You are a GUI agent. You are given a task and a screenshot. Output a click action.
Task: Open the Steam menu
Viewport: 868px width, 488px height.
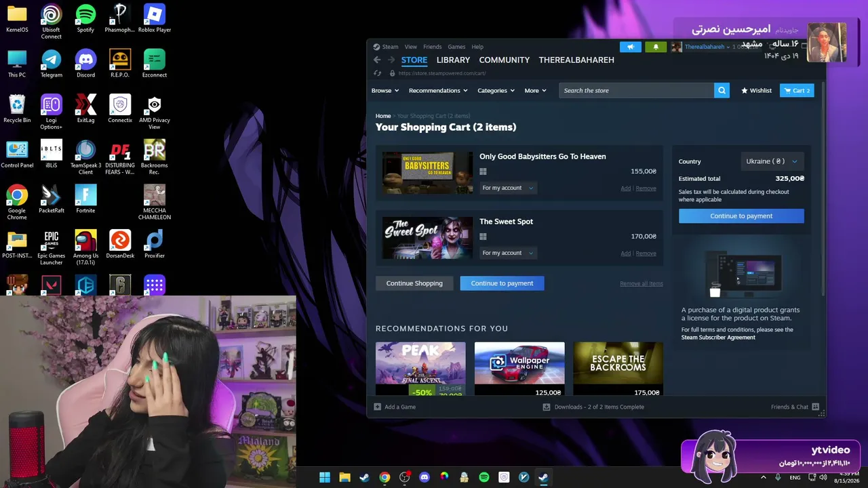(x=390, y=47)
